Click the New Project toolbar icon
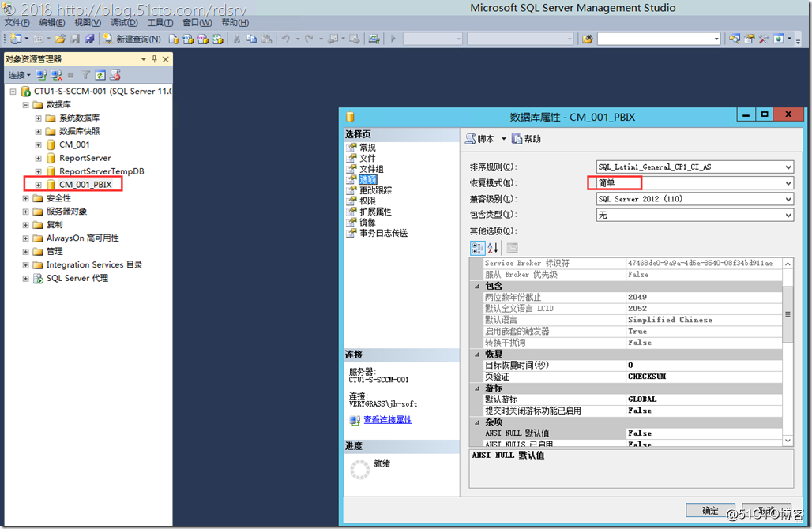 tap(16, 39)
